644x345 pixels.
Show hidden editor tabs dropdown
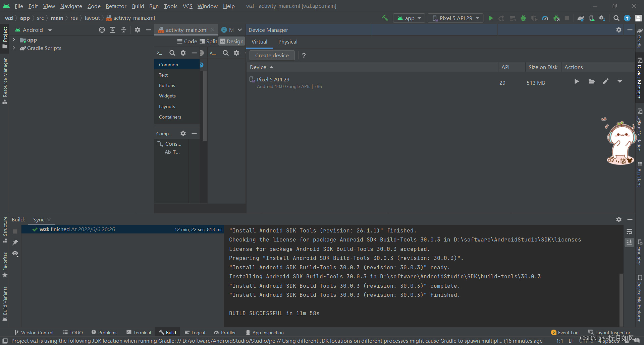coord(240,30)
